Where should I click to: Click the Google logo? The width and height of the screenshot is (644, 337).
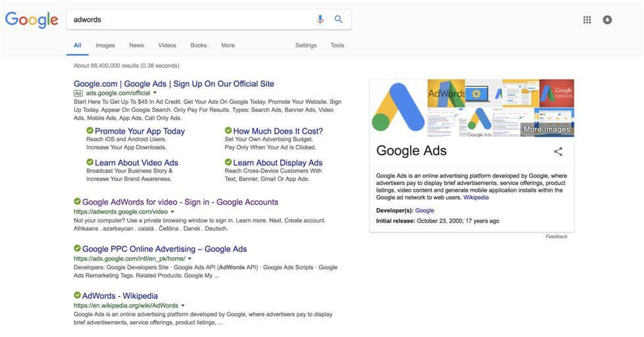[32, 20]
